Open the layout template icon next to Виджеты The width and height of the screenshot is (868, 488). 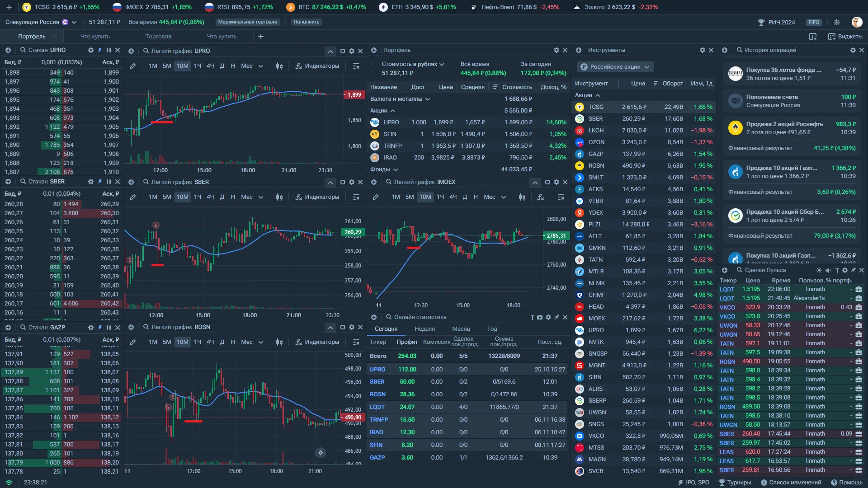click(x=813, y=37)
